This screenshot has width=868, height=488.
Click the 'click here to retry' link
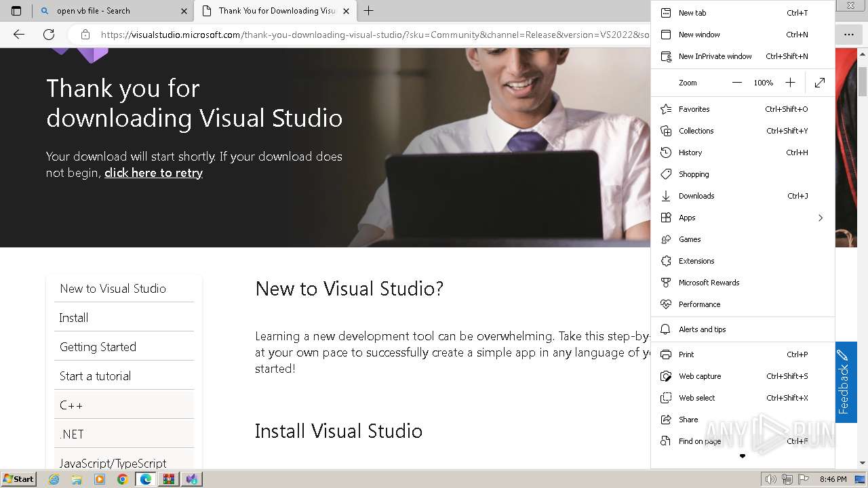pyautogui.click(x=153, y=173)
